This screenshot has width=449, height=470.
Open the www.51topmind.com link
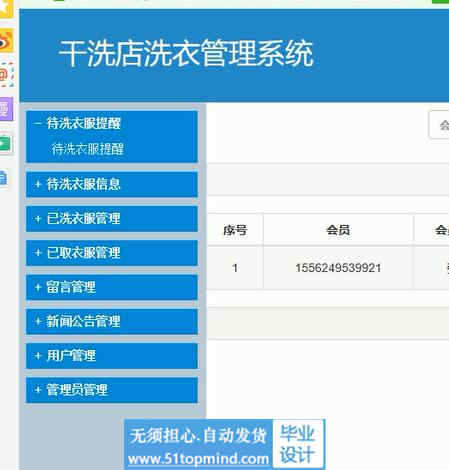(198, 459)
